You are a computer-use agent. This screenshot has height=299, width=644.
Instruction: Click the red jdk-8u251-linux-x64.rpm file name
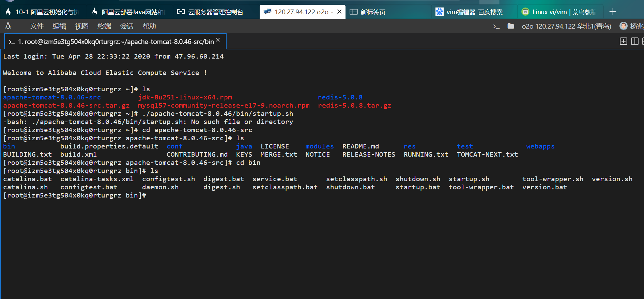point(185,97)
